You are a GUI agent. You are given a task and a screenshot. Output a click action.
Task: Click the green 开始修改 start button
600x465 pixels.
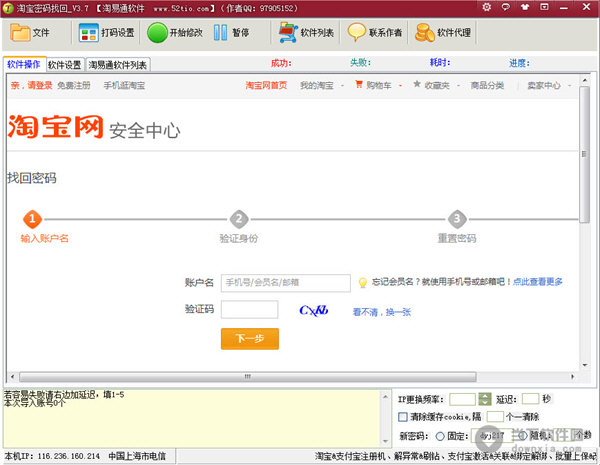point(157,33)
